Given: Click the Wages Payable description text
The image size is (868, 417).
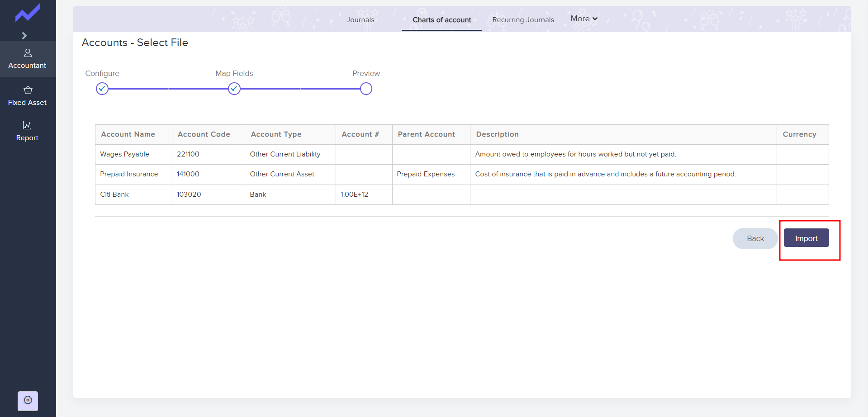Looking at the screenshot, I should pos(576,154).
